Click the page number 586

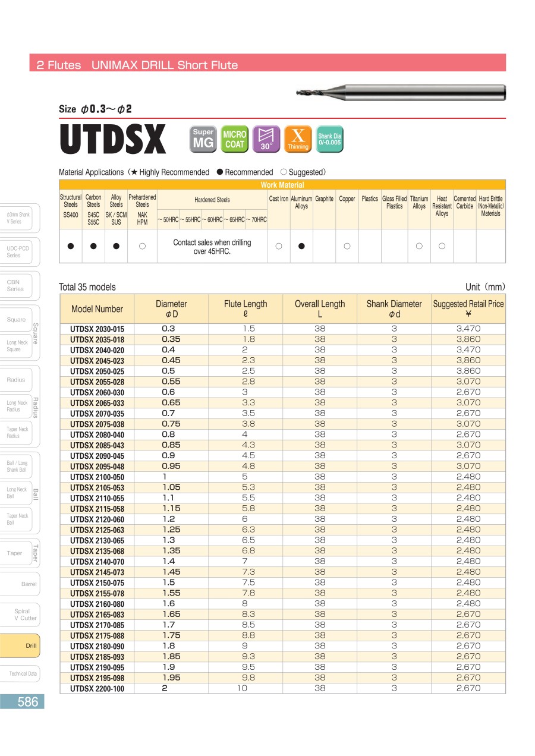(27, 702)
